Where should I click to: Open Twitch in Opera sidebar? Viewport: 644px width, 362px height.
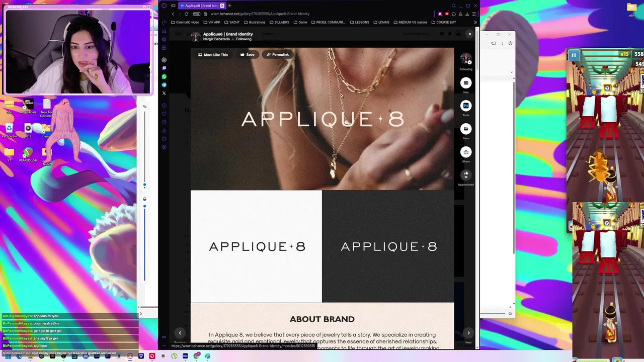pyautogui.click(x=164, y=68)
